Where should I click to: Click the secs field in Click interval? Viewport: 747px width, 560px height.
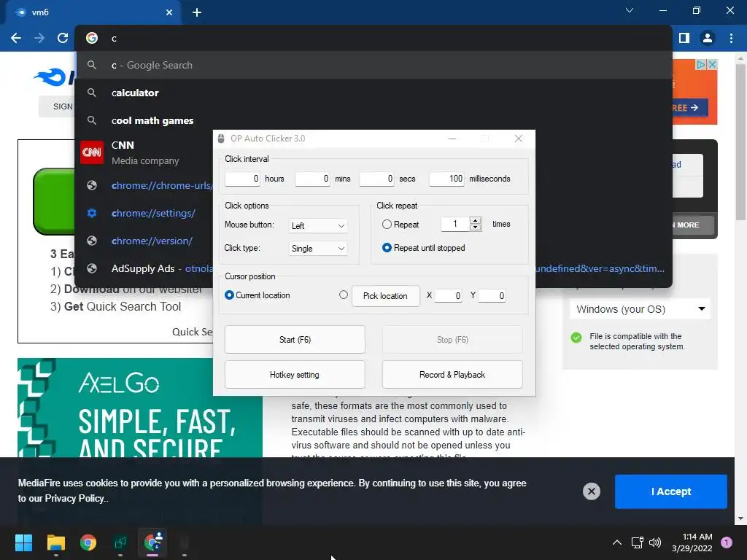pos(376,179)
